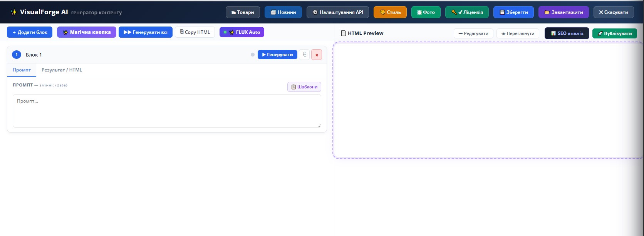The image size is (644, 236).
Task: Click the Блок 1 number badge
Action: 17,55
